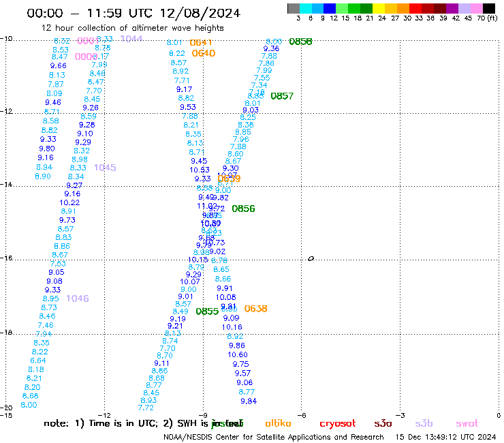Image resolution: width=504 pixels, height=443 pixels.
Task: Click the gray swatch in the wave-height legend
Action: [x=294, y=8]
